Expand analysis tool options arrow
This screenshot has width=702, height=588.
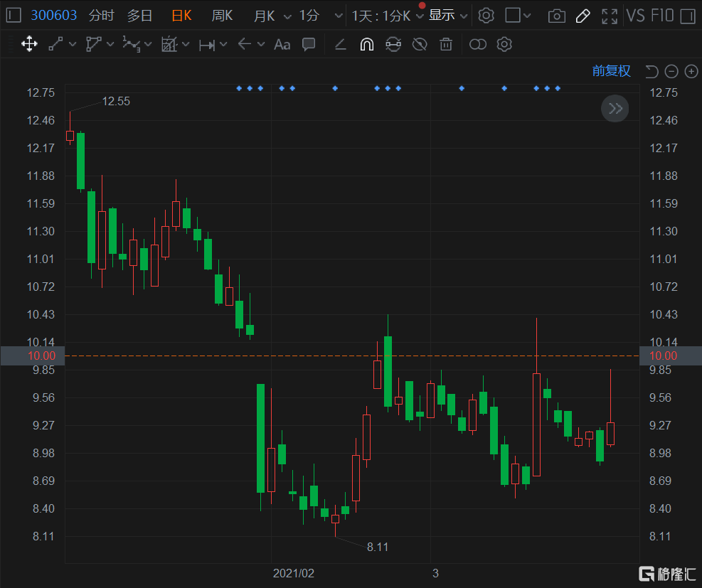coord(186,44)
